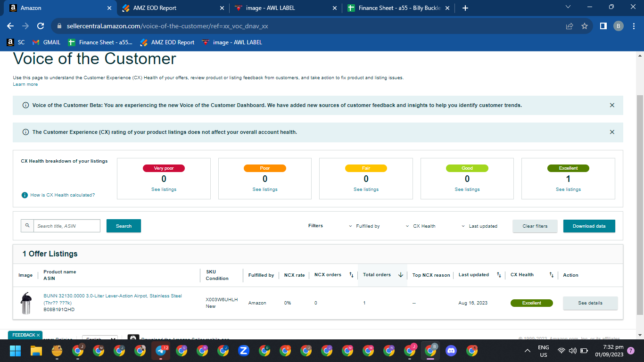Screen dimensions: 644x362
Task: Open the Chrome profile B avatar
Action: 619,26
